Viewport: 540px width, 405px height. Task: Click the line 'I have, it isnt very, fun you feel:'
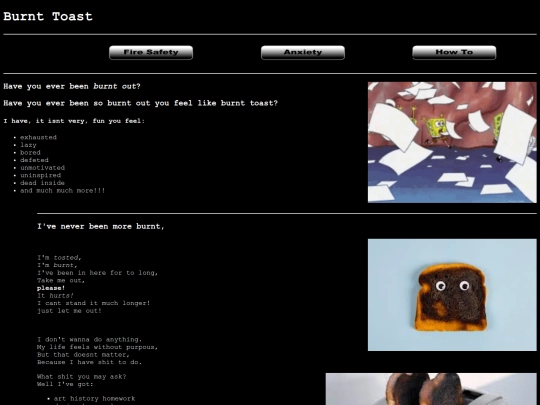click(74, 121)
